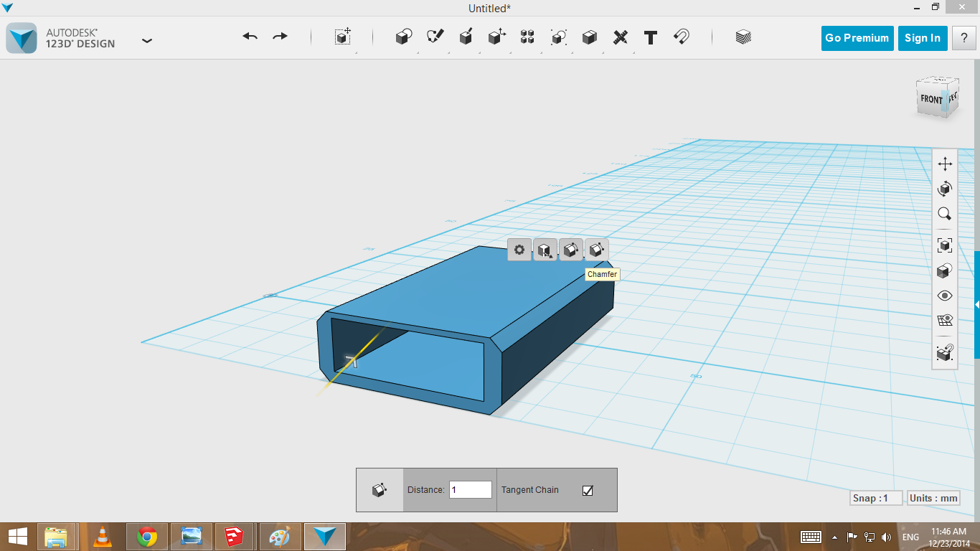
Task: Toggle grid visibility in the navigation bar
Action: click(x=945, y=320)
